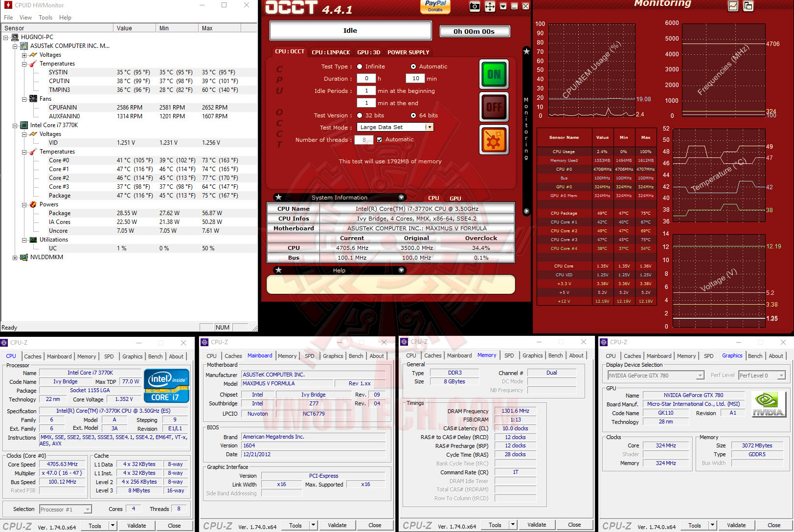Show GPU tab in OCCT System Information
The height and width of the screenshot is (532, 794).
pyautogui.click(x=455, y=198)
